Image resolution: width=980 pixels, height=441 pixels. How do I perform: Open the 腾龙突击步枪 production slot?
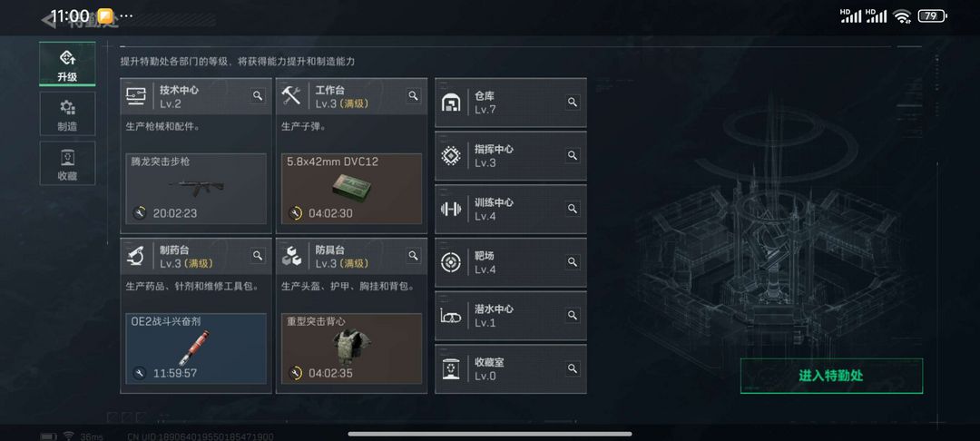(196, 189)
